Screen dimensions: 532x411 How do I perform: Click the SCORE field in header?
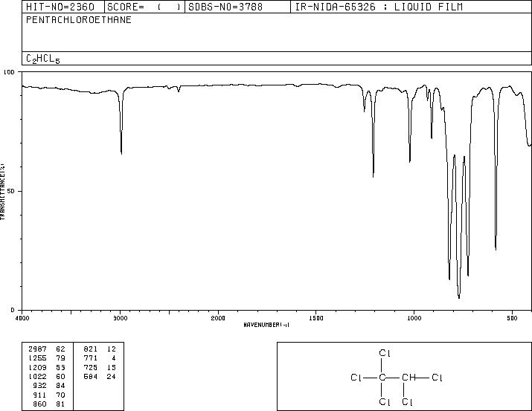(144, 7)
